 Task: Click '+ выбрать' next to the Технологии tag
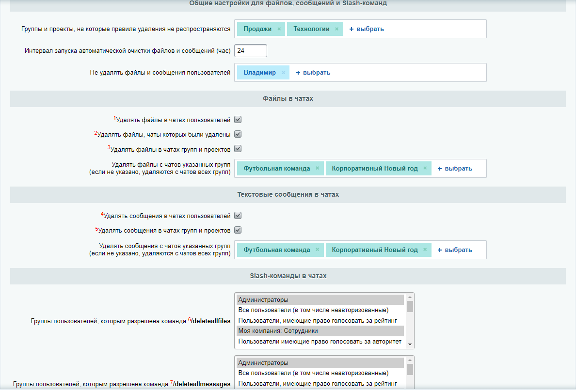point(367,29)
